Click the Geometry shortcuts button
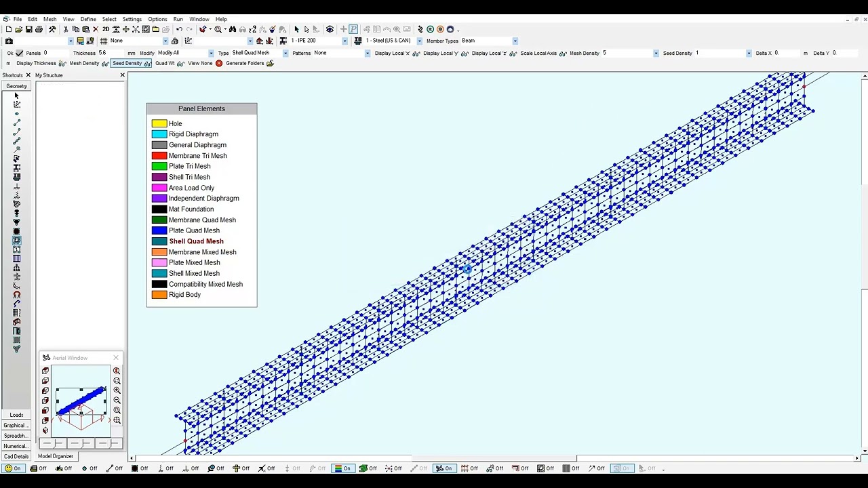Screen dimensions: 868x488 click(x=16, y=86)
